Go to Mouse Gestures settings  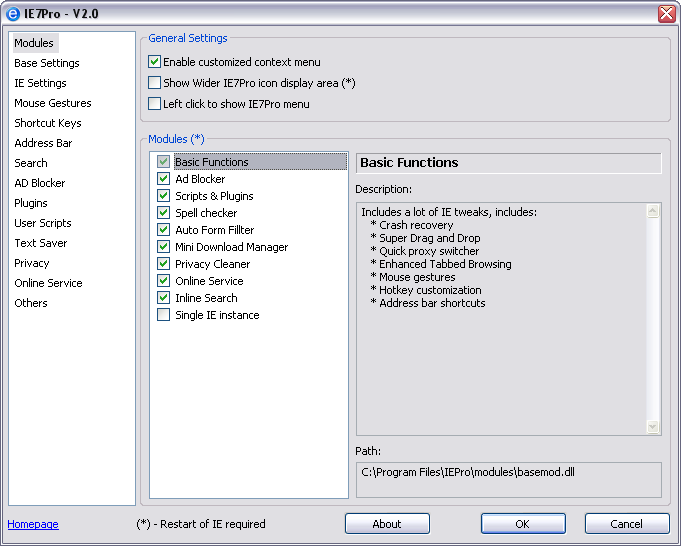tap(53, 103)
